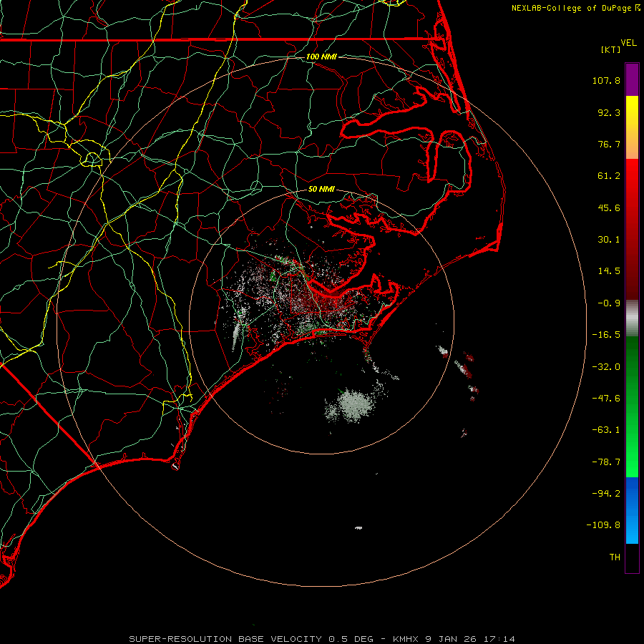
Task: Click the 61.2 velocity scale value
Action: click(x=609, y=176)
